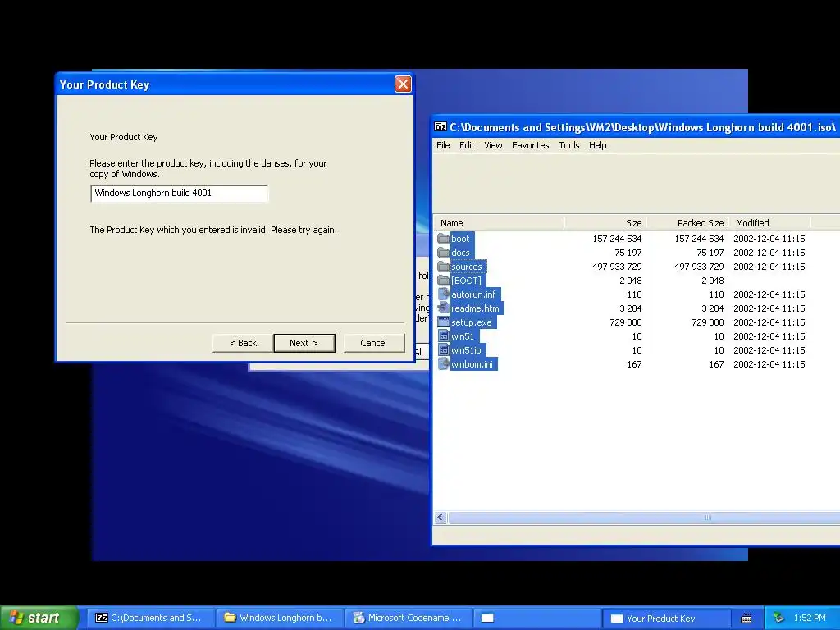Click the win51 file icon
This screenshot has width=840, height=630.
[x=443, y=336]
